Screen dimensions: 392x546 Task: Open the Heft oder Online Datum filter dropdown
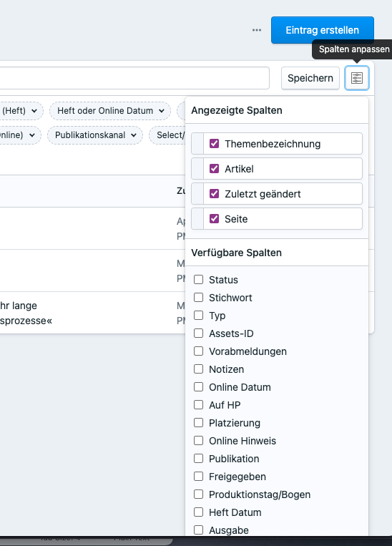coord(110,111)
